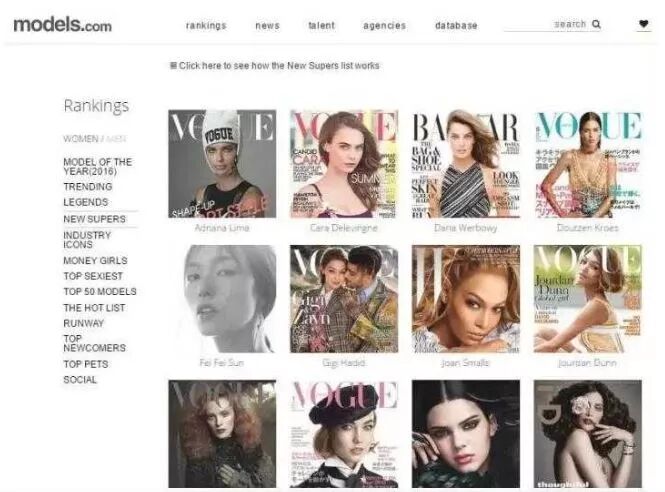Open the database menu item
Screen dimensions: 665x492
[456, 25]
